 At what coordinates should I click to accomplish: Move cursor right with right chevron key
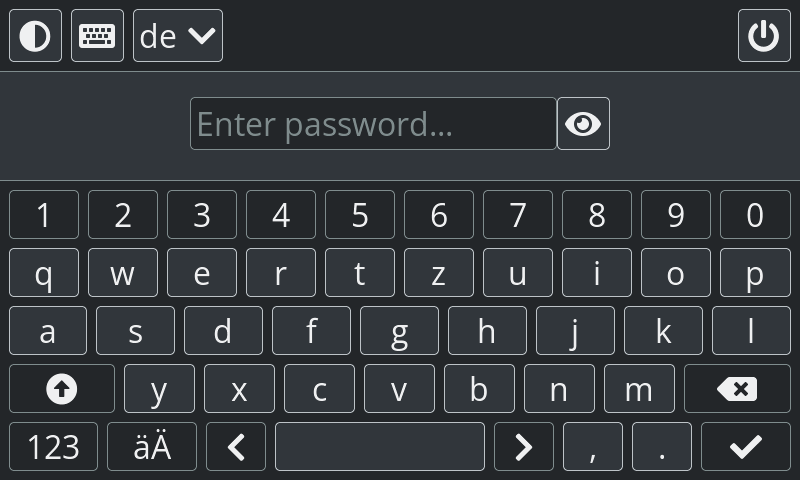(x=523, y=447)
